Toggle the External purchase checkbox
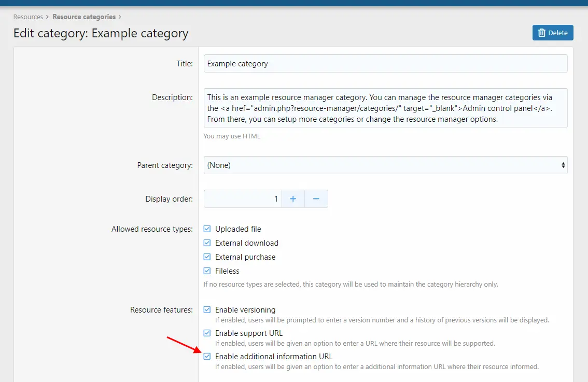 [x=207, y=257]
